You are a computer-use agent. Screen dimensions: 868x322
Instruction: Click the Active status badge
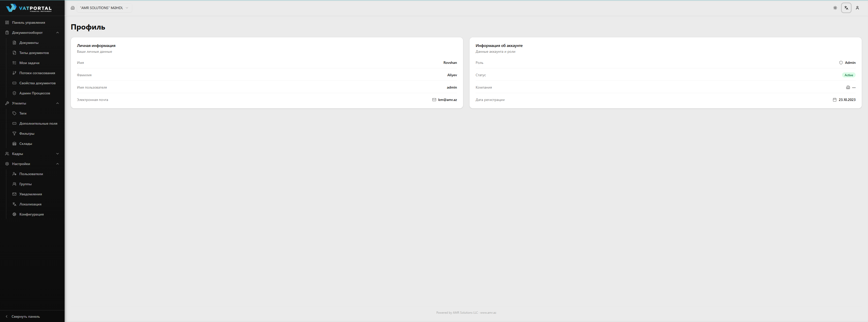[x=849, y=75]
